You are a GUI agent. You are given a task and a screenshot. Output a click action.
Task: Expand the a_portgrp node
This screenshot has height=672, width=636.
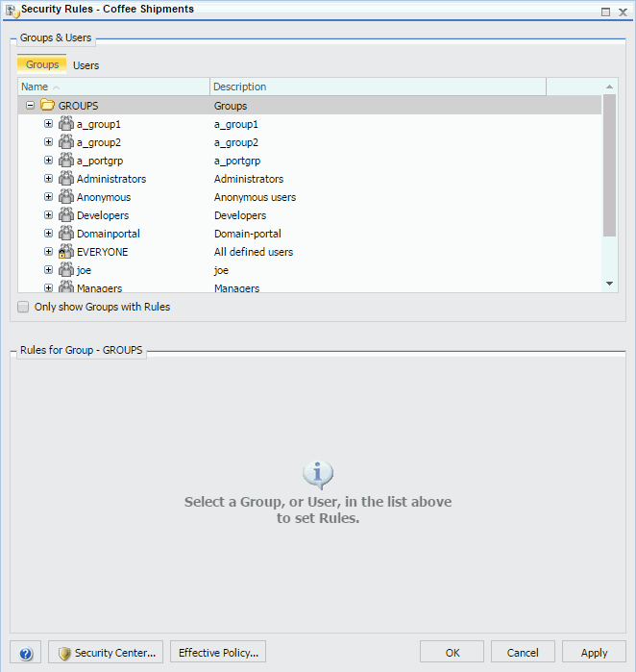48,161
